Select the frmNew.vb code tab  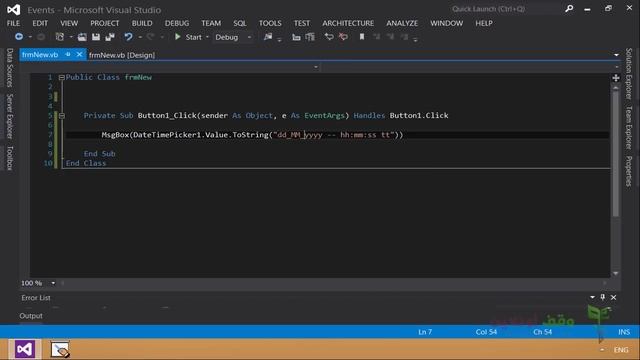coord(40,54)
